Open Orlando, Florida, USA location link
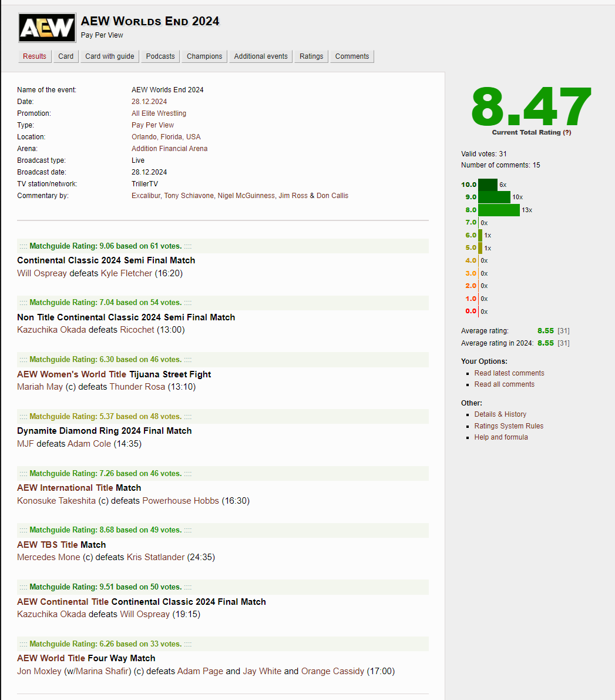This screenshot has width=615, height=700. pyautogui.click(x=166, y=136)
